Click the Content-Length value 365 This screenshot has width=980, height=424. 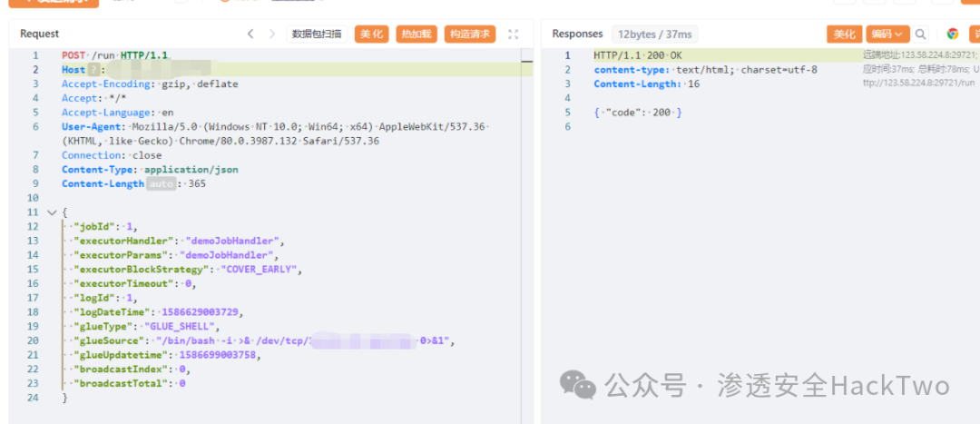click(x=197, y=184)
